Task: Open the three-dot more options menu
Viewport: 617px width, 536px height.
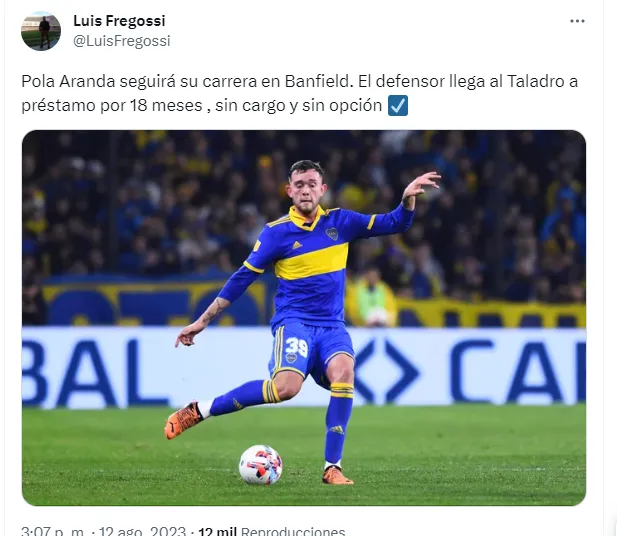Action: [x=577, y=21]
